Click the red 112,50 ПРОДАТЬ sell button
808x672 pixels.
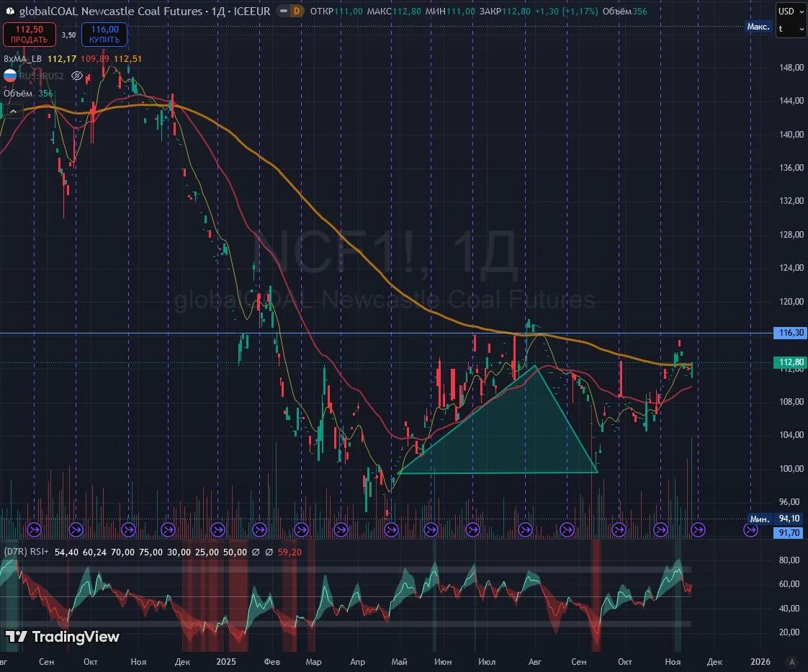tap(30, 35)
